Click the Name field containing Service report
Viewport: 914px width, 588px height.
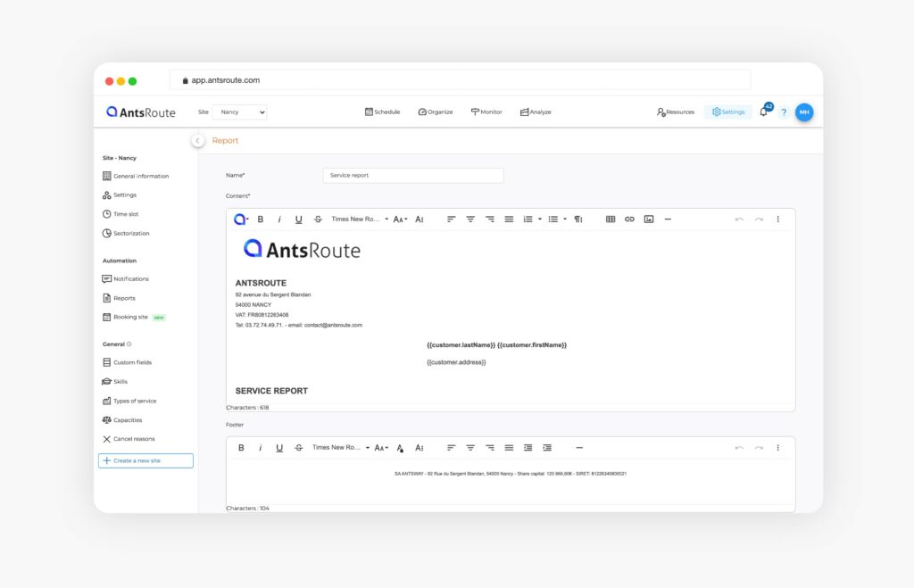point(412,175)
